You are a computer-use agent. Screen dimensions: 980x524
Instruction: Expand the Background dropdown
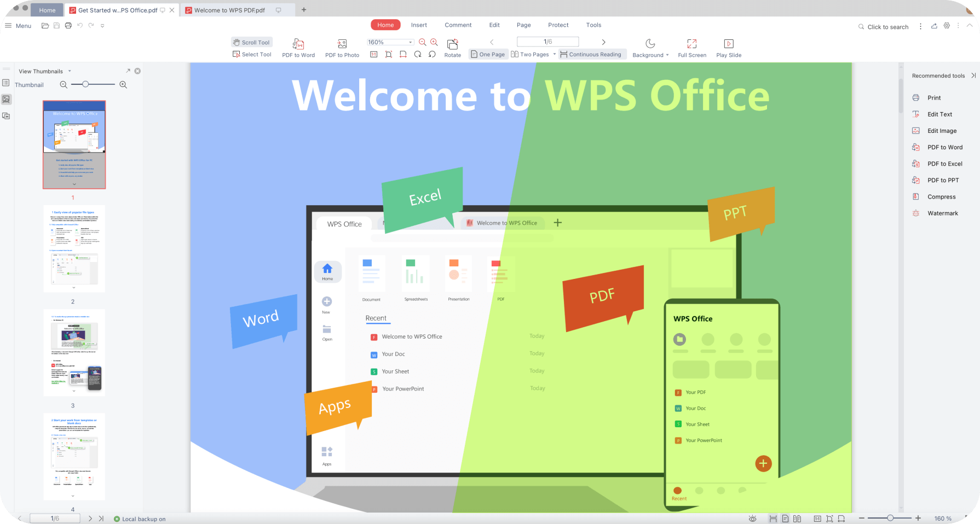coord(667,55)
